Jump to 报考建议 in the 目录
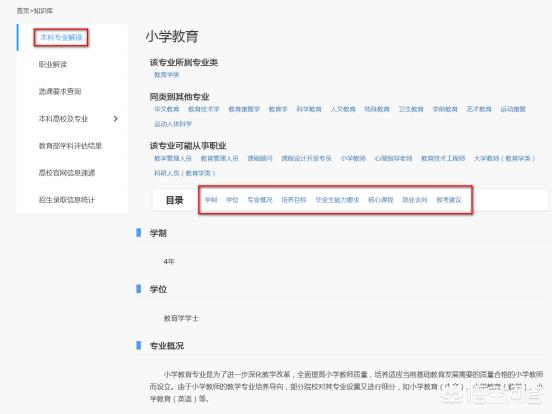The image size is (553, 414). pos(449,200)
